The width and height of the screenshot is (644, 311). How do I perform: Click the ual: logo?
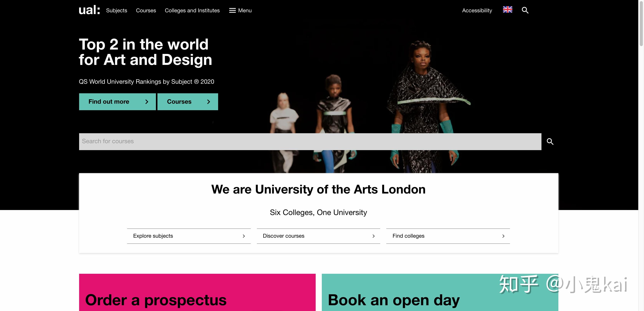pos(89,10)
